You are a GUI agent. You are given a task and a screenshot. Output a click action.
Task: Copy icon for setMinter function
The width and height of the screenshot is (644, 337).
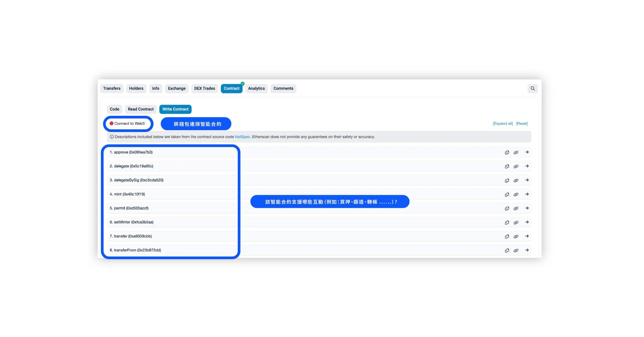click(x=507, y=222)
